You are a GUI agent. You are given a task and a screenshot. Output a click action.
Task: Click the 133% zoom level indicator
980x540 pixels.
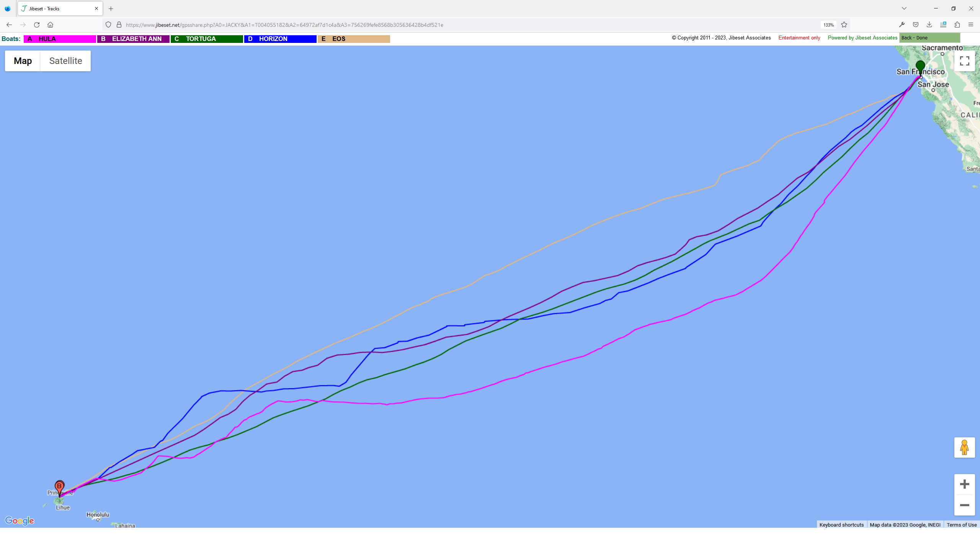(828, 25)
